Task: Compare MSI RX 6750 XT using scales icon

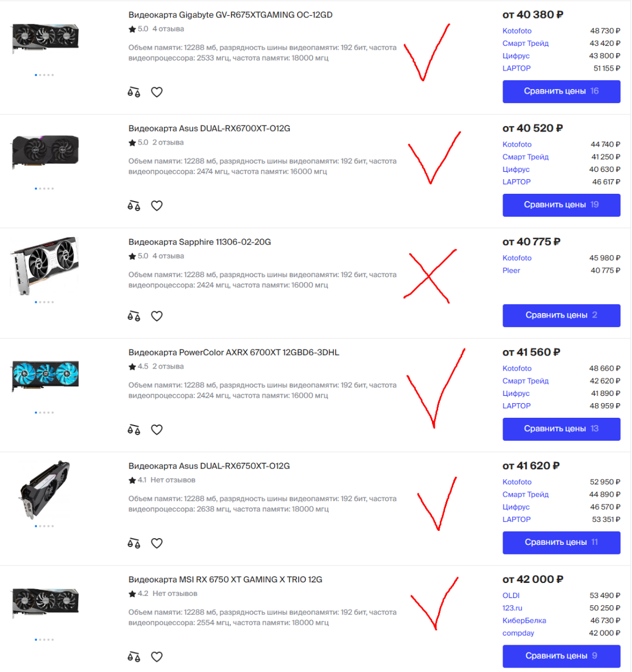Action: click(x=134, y=657)
